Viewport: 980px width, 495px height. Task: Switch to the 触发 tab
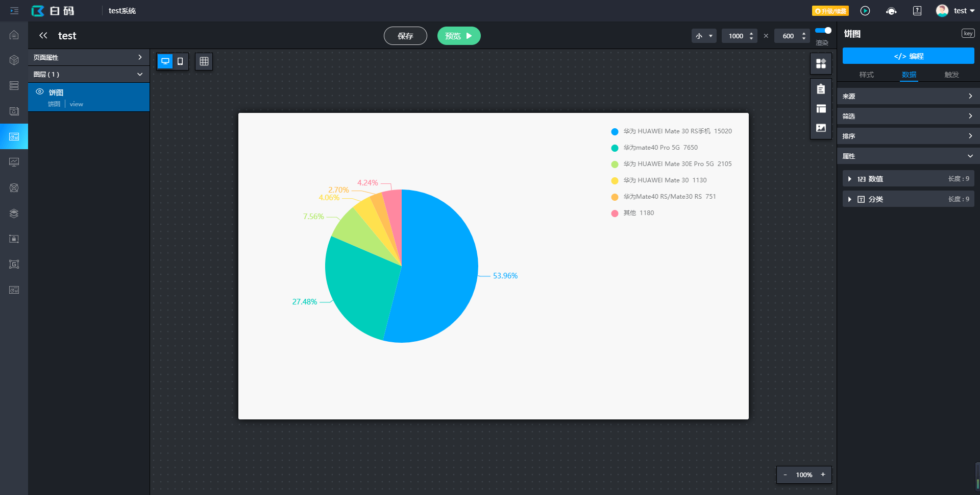click(x=951, y=75)
